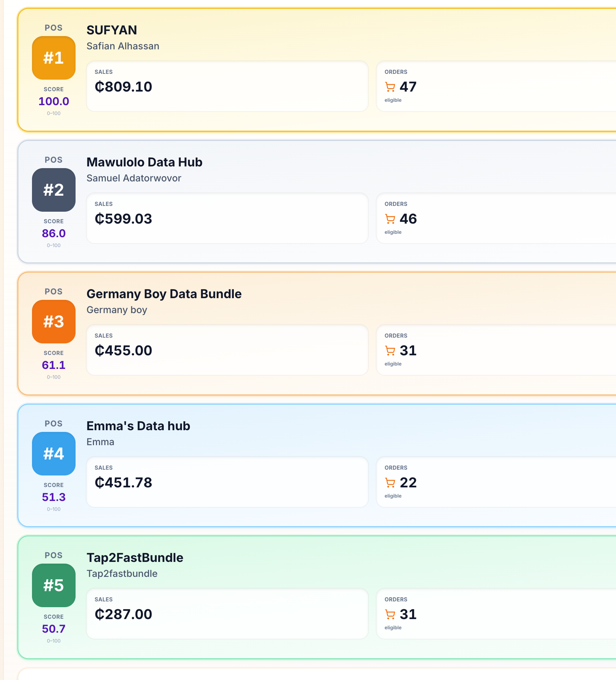The image size is (616, 680).
Task: Click the orange #3 position badge
Action: tap(54, 322)
